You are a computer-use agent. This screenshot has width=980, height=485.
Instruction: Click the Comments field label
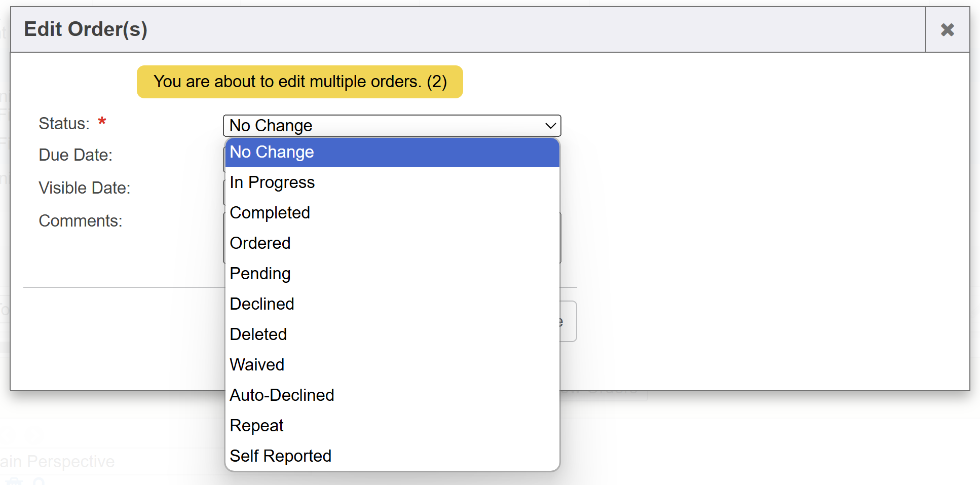tap(80, 221)
